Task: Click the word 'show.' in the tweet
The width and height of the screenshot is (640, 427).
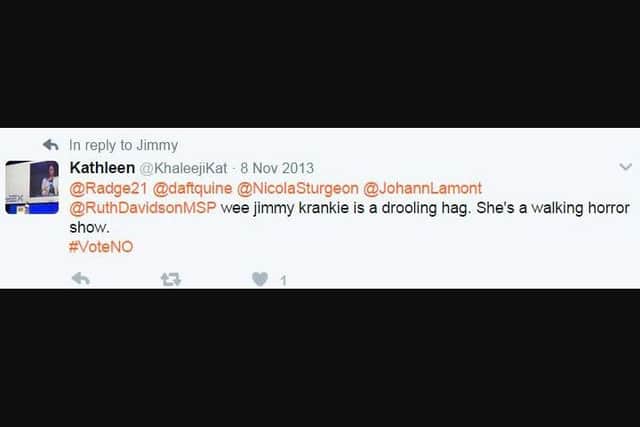Action: [89, 228]
